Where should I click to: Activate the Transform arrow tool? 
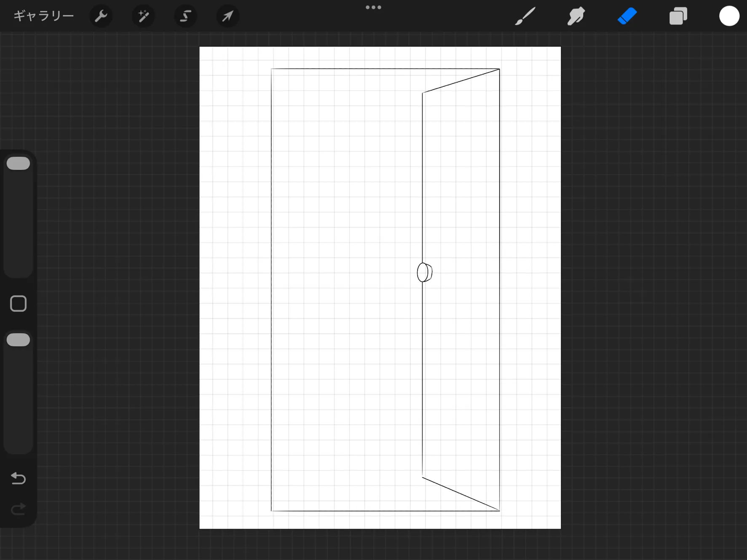[x=228, y=16]
